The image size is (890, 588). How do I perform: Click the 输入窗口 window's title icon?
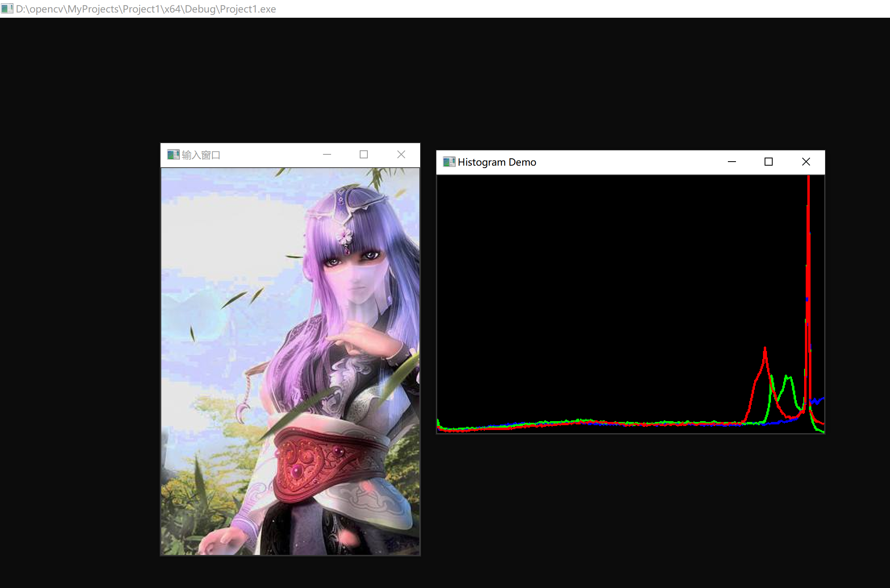point(173,155)
